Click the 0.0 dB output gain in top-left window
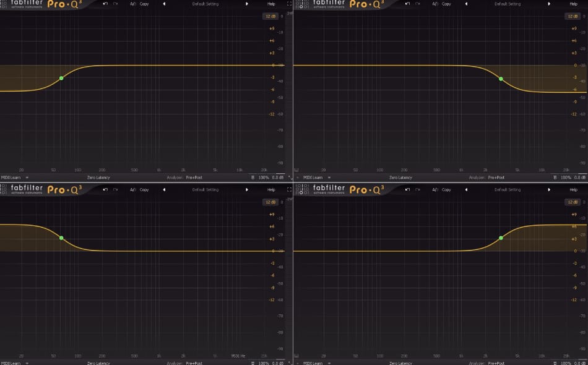Screen dimensions: 588x365 278,178
